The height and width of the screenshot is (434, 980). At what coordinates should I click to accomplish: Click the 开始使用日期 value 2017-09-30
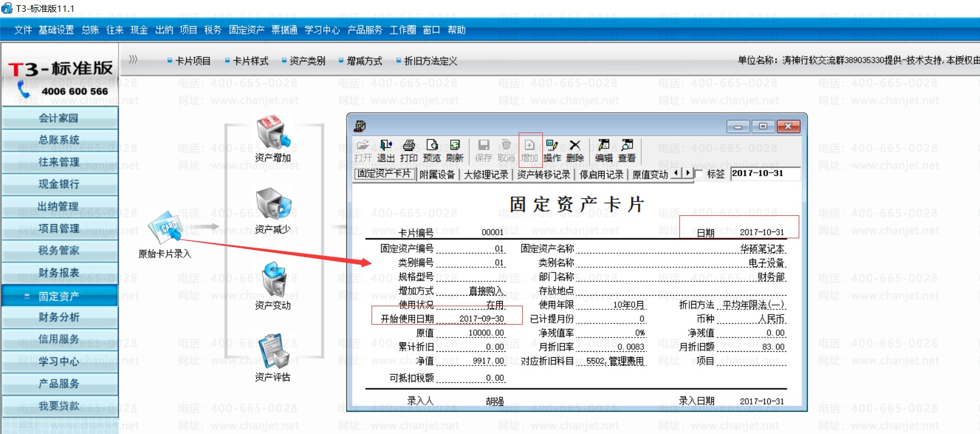[x=481, y=319]
